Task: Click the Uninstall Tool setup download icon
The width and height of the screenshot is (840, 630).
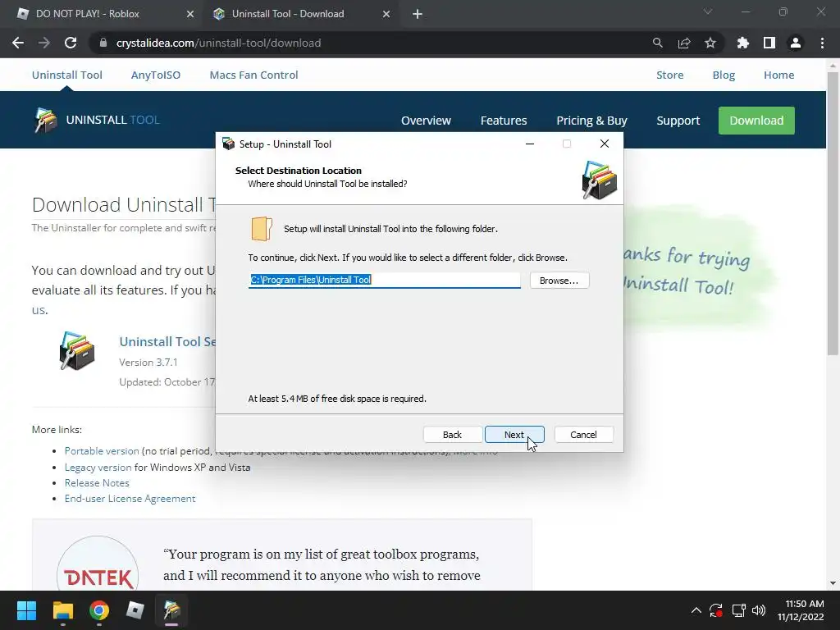Action: 77,351
